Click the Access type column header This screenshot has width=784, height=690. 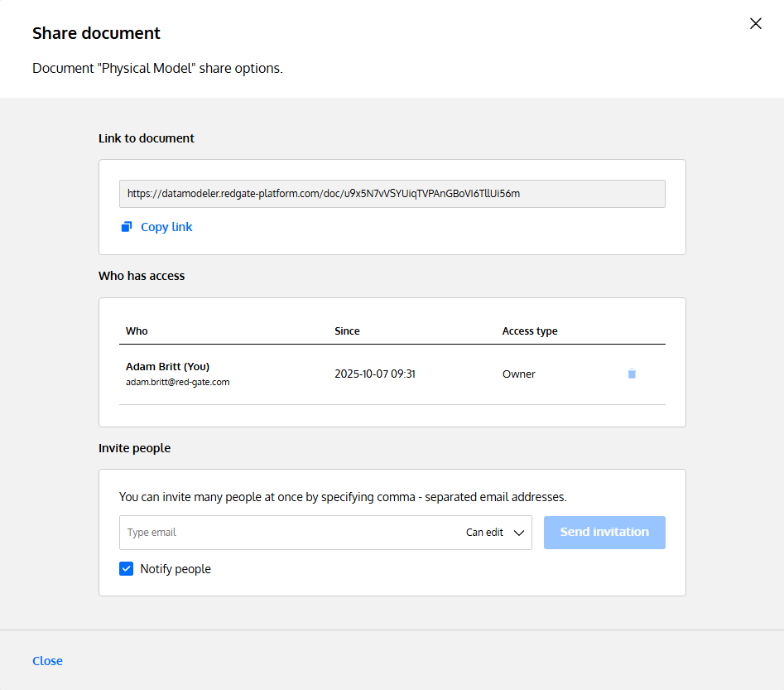[530, 331]
